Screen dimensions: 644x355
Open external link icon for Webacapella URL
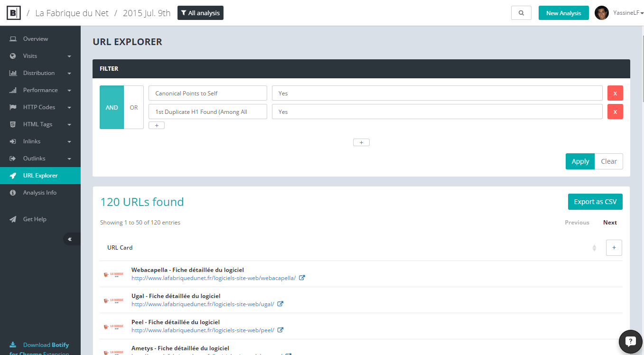point(302,278)
